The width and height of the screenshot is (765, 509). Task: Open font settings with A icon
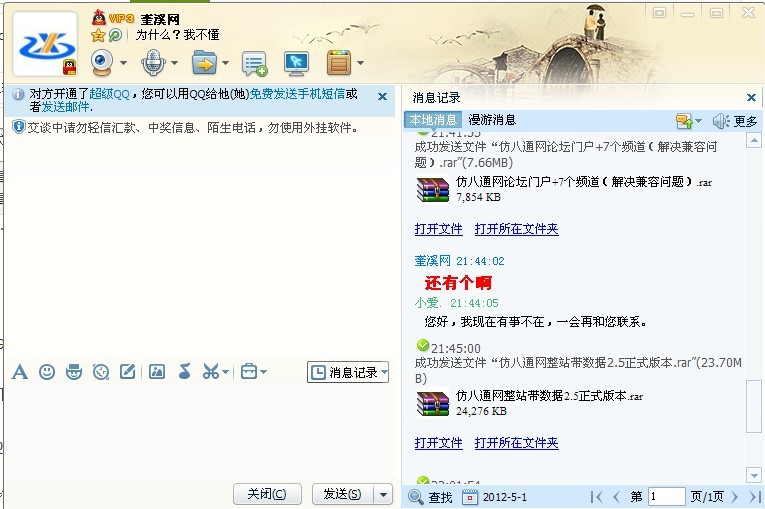pyautogui.click(x=20, y=372)
